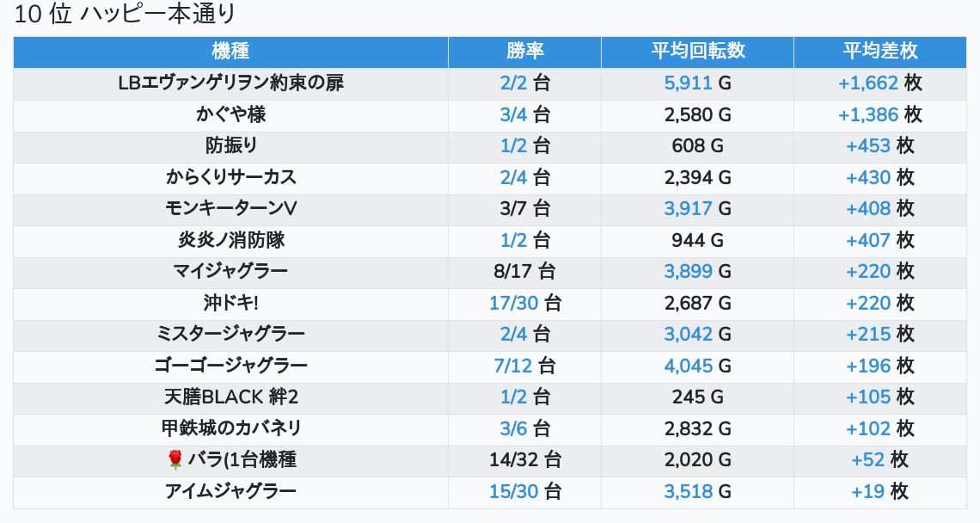Select the LBエヴァンゲリヲン約束の扉 row name

pos(231,83)
